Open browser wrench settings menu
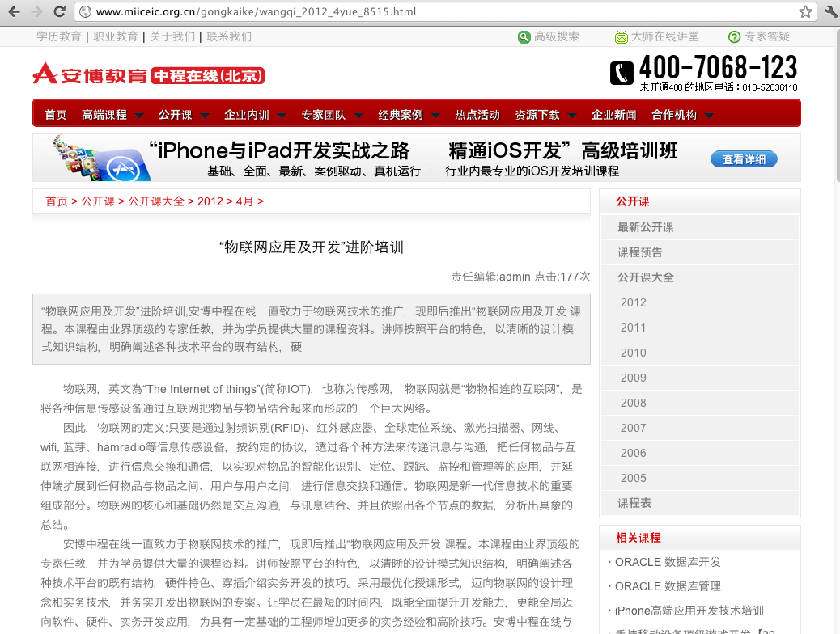This screenshot has width=840, height=634. pyautogui.click(x=831, y=11)
